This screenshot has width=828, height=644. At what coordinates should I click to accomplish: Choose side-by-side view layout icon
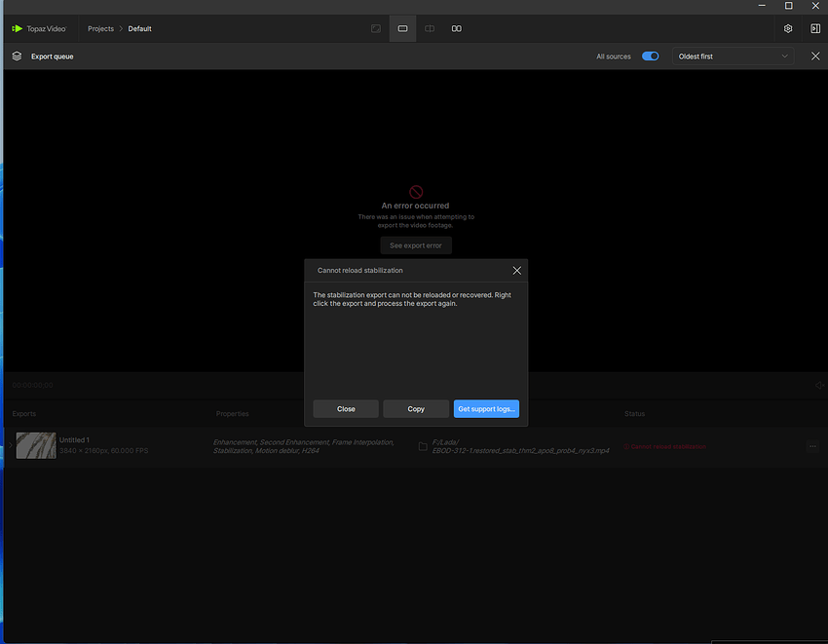click(x=457, y=28)
